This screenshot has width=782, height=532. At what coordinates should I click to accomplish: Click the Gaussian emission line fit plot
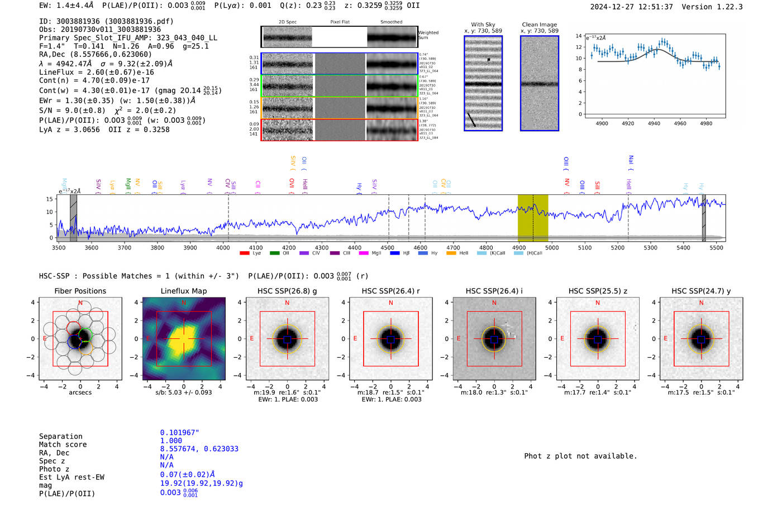tap(655, 76)
